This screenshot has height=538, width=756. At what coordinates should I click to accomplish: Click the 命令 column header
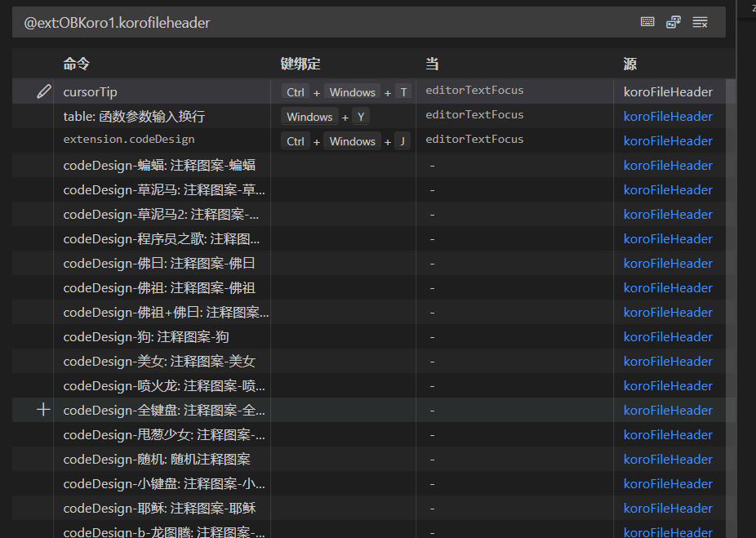click(x=76, y=64)
